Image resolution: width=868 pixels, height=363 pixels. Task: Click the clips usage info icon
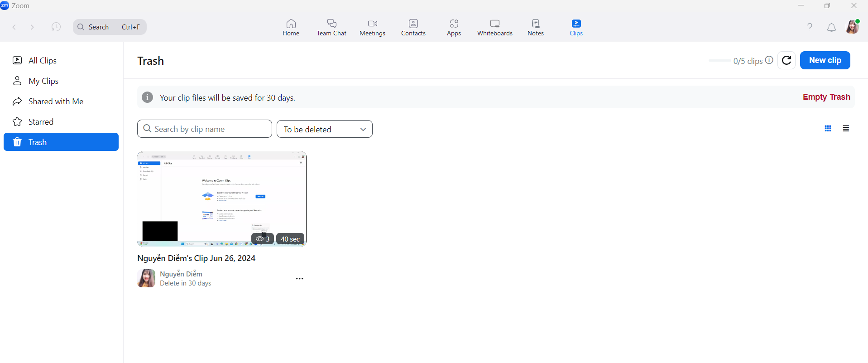(769, 60)
